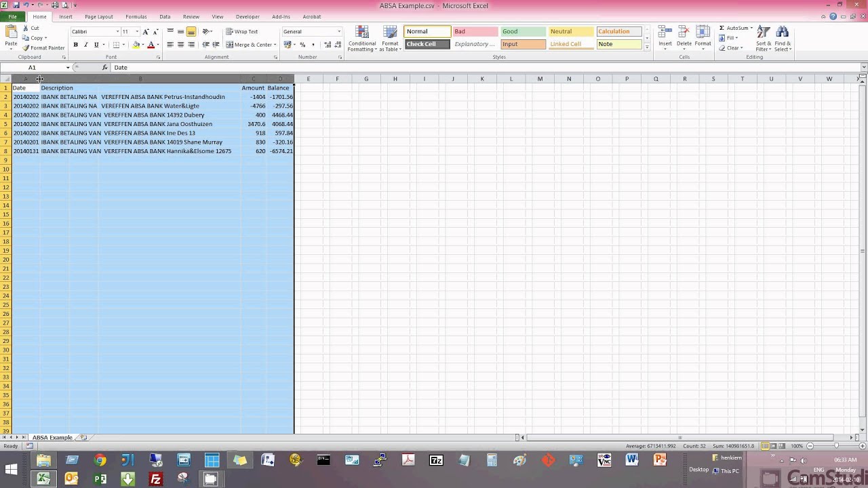Open Google Chrome from the taskbar
The width and height of the screenshot is (868, 488).
pyautogui.click(x=100, y=461)
